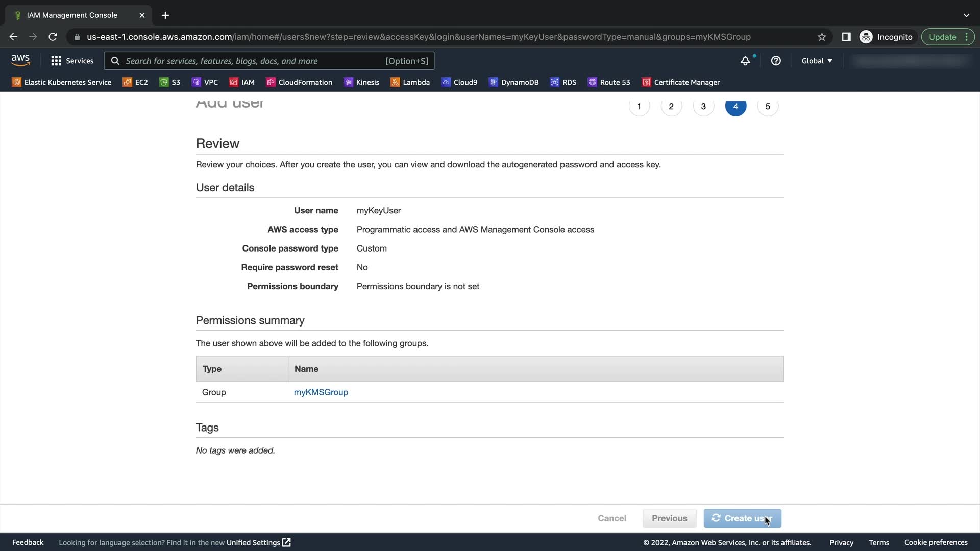Viewport: 980px width, 551px height.
Task: Go to wizard step 2
Action: (x=671, y=106)
